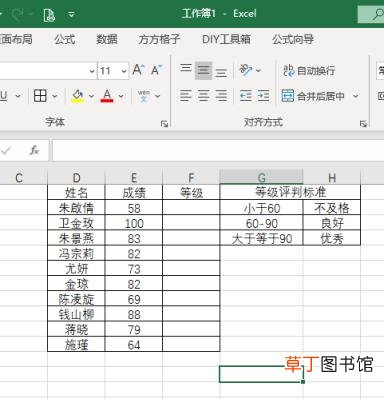
Task: Open merge and center dropdown arrow
Action: click(356, 96)
